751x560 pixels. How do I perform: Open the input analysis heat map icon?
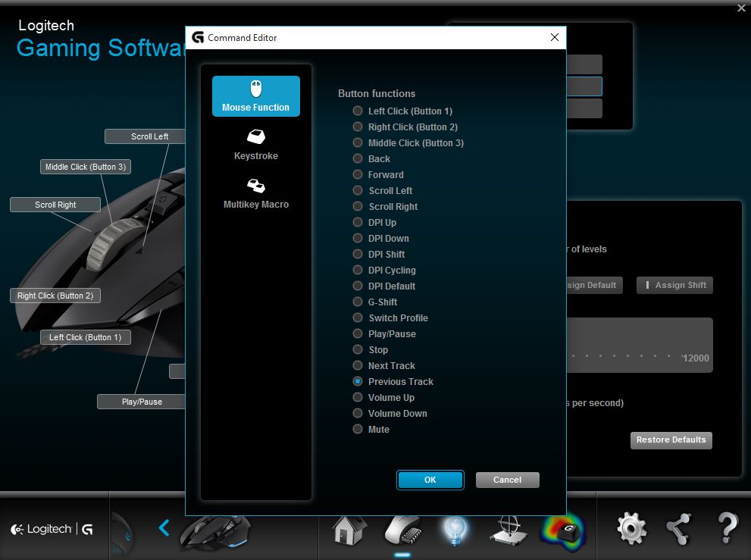click(x=562, y=528)
